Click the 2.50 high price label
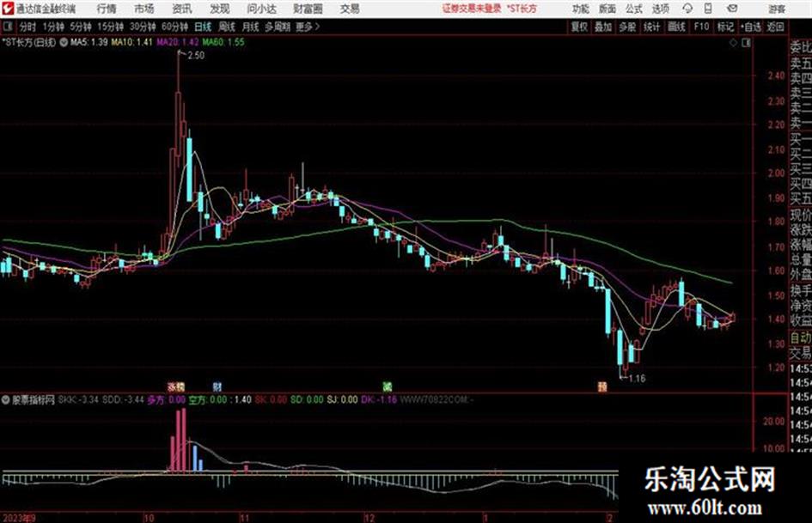812x523 pixels. (x=196, y=56)
